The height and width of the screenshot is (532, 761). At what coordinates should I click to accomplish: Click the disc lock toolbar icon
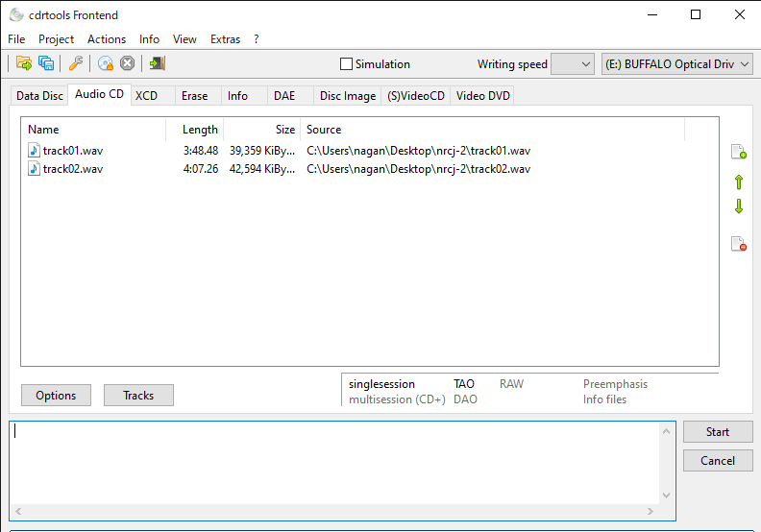pos(106,63)
